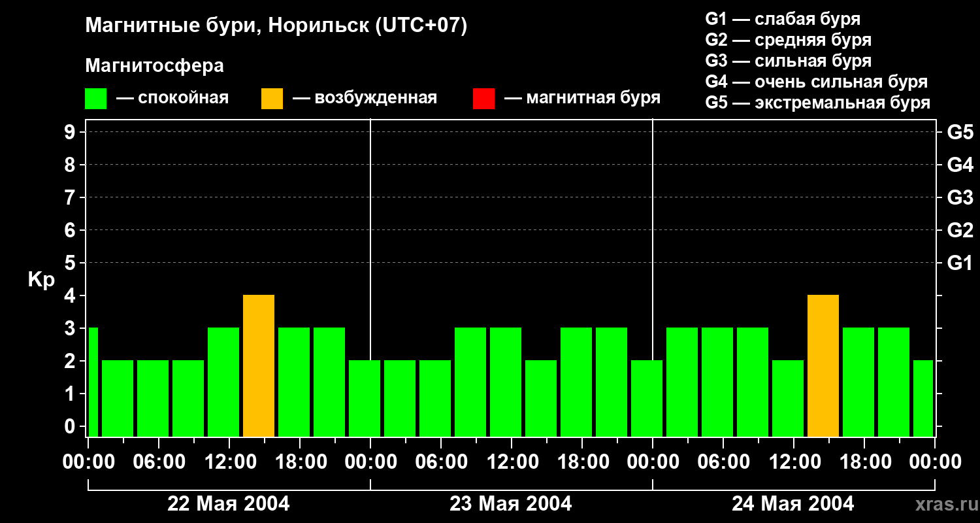This screenshot has width=980, height=523.
Task: Click the orange Kp 4 bar on 24 Мая
Action: (823, 366)
